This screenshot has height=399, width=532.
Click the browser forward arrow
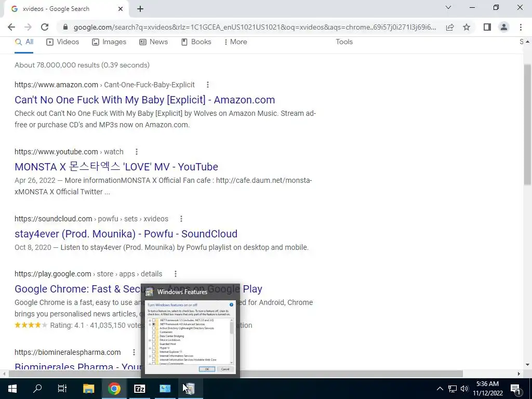coord(28,27)
